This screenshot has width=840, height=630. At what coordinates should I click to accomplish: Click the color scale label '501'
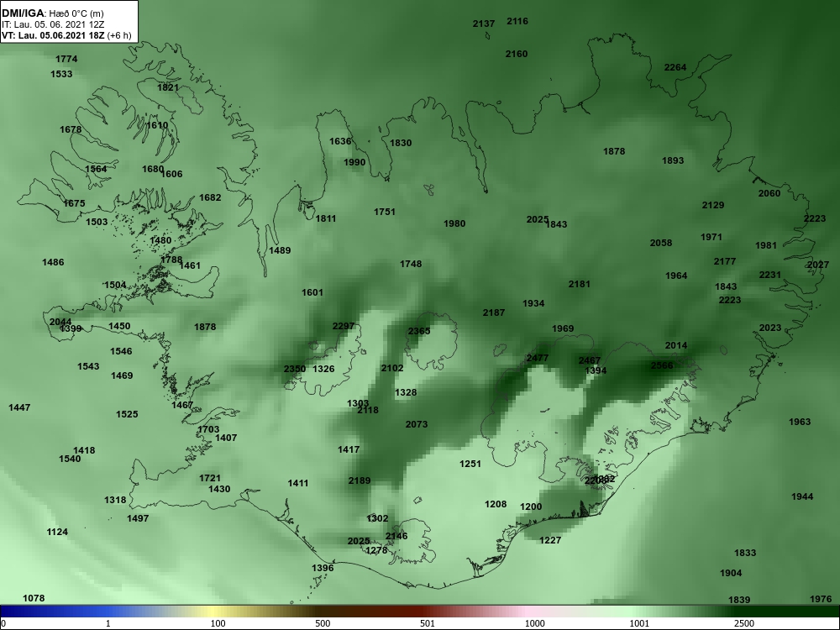(428, 623)
